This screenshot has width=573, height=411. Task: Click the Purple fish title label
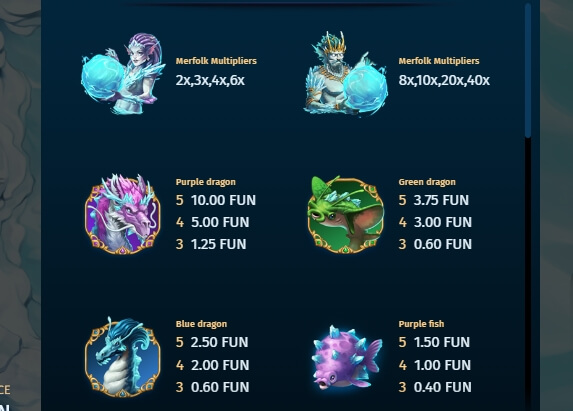[421, 324]
